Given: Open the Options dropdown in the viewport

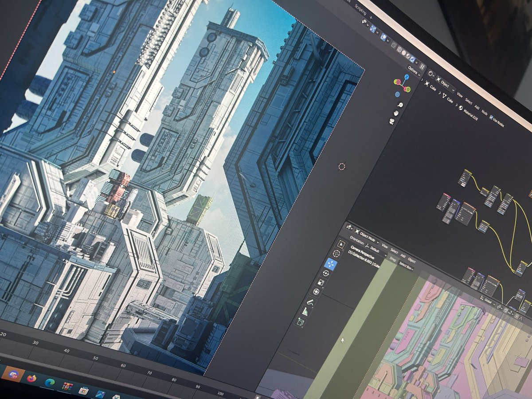Looking at the screenshot, I should (x=415, y=70).
